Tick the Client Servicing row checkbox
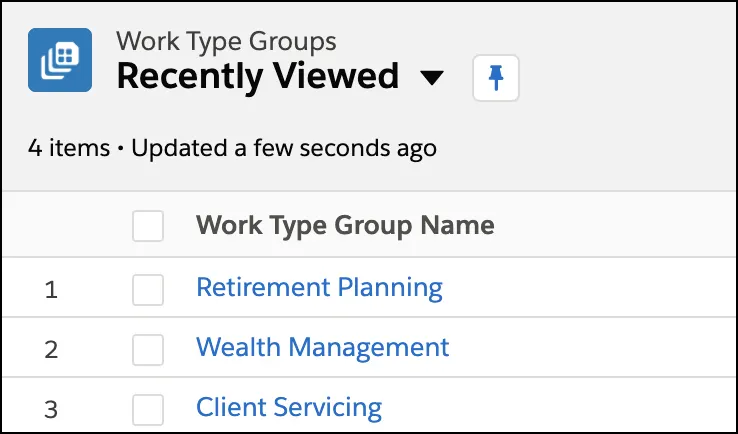 pos(148,410)
